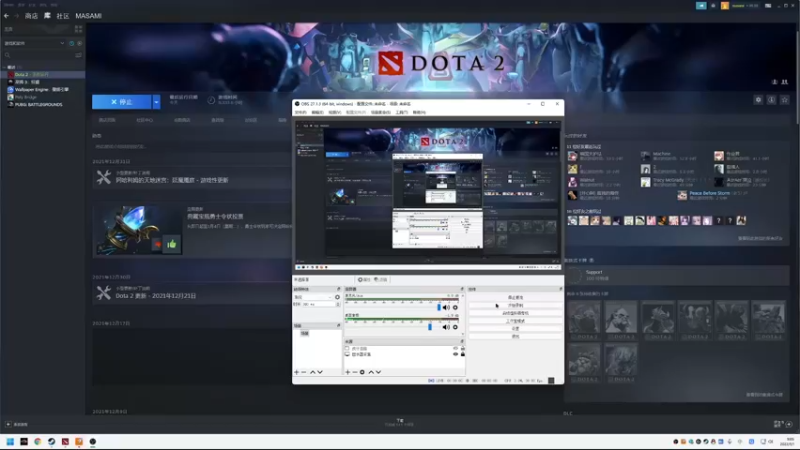Switch library to grid view icon
This screenshot has height=450, width=800.
(79, 29)
